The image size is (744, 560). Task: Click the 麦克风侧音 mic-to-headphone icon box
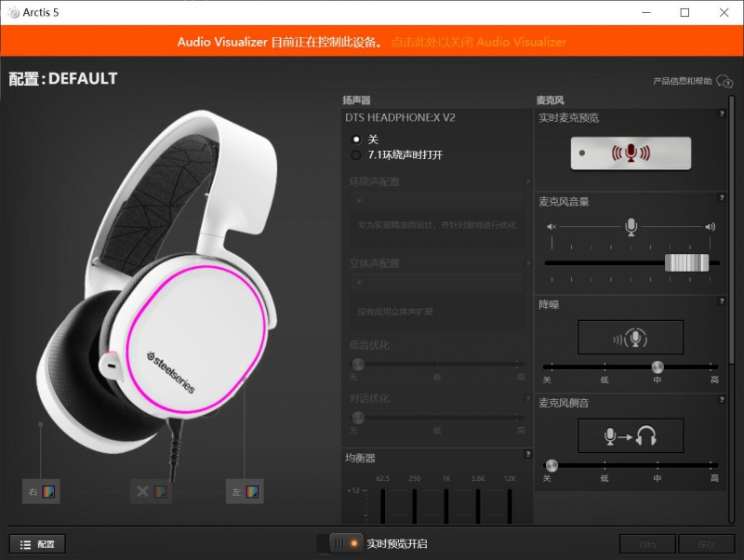631,435
